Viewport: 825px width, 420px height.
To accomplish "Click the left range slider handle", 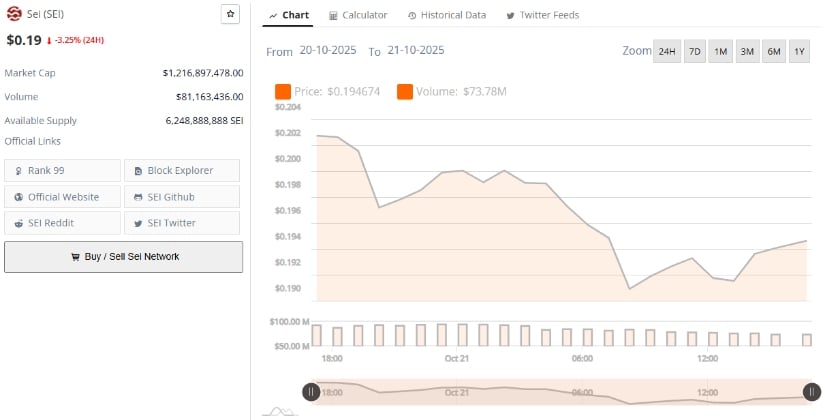I will (311, 392).
